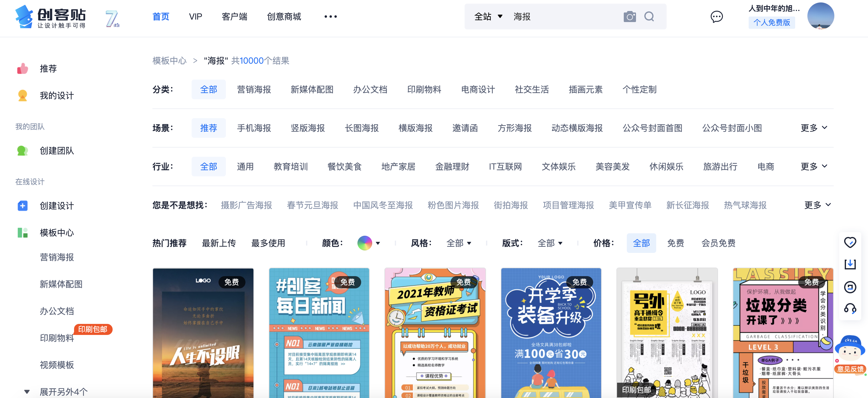Image resolution: width=868 pixels, height=398 pixels.
Task: Select 营销海报 category filter
Action: tap(254, 90)
